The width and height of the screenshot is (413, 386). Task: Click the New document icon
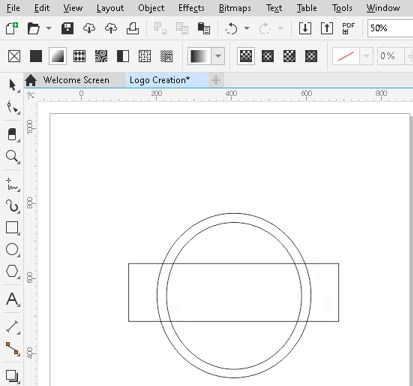click(12, 28)
